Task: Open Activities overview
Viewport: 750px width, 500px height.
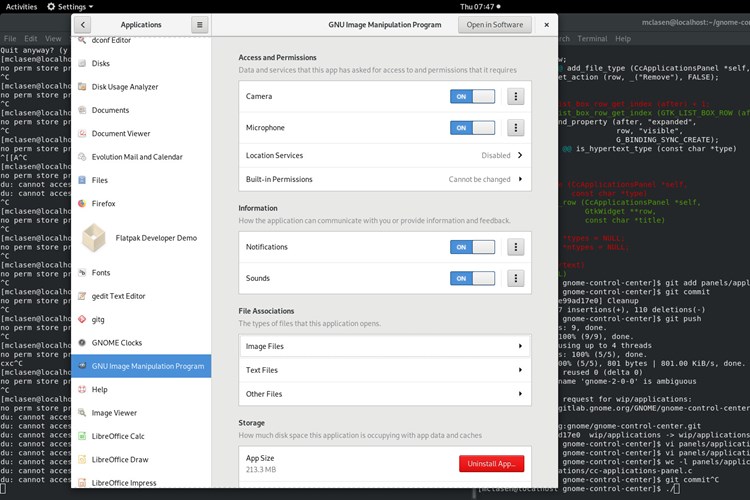Action: [21, 7]
